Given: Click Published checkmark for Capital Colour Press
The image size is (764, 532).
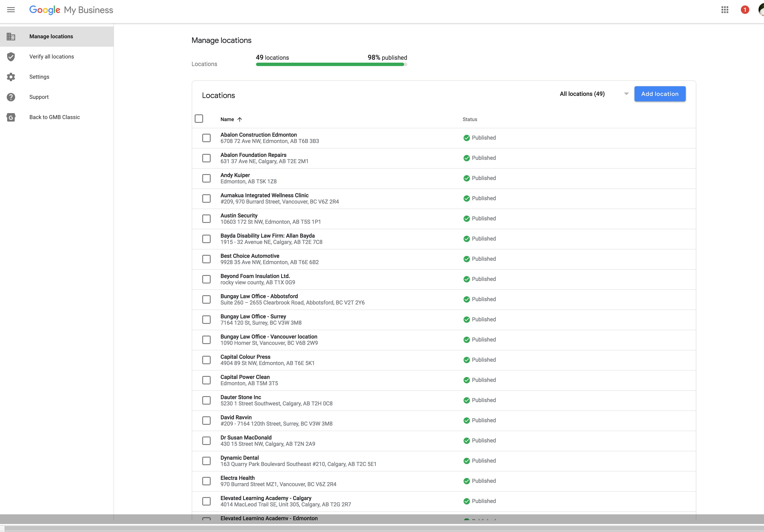Looking at the screenshot, I should [467, 360].
